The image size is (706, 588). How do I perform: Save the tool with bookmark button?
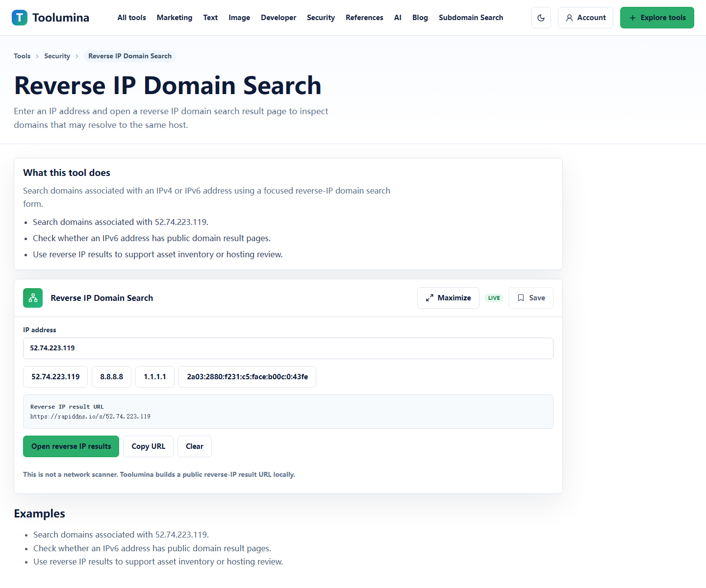pos(531,298)
